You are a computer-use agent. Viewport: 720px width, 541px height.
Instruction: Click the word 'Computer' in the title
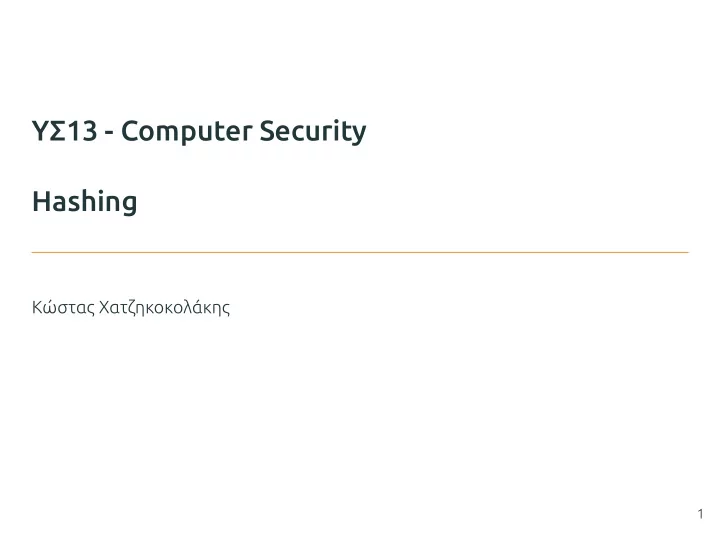(x=186, y=132)
